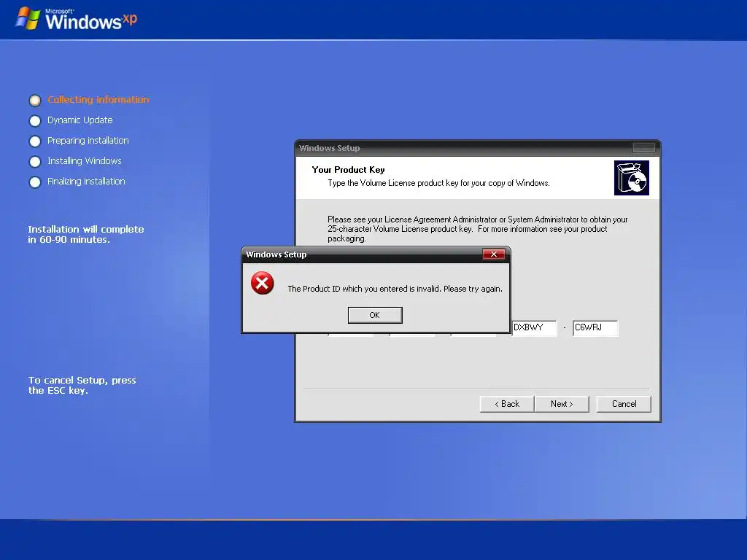Click the 'Finalizing installation' label
Viewport: 747px width, 560px height.
86,182
